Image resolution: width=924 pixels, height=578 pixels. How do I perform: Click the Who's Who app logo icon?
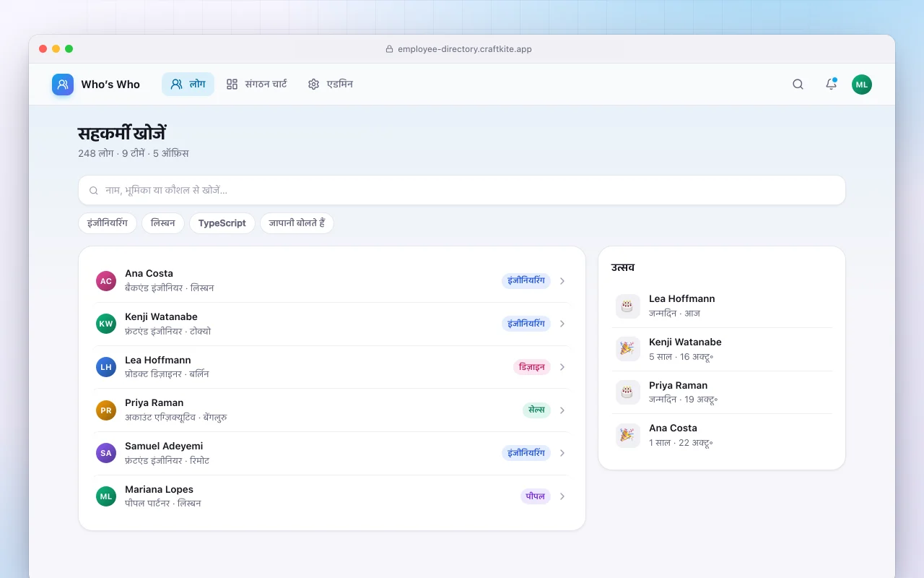tap(63, 85)
